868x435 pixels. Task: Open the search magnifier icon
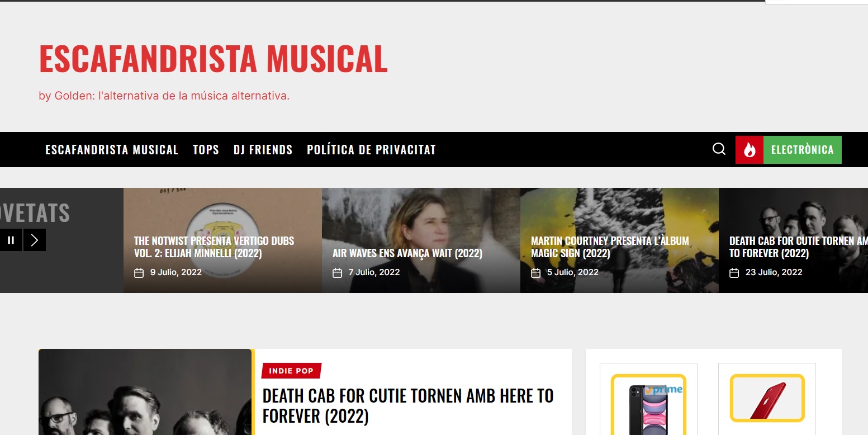tap(719, 149)
